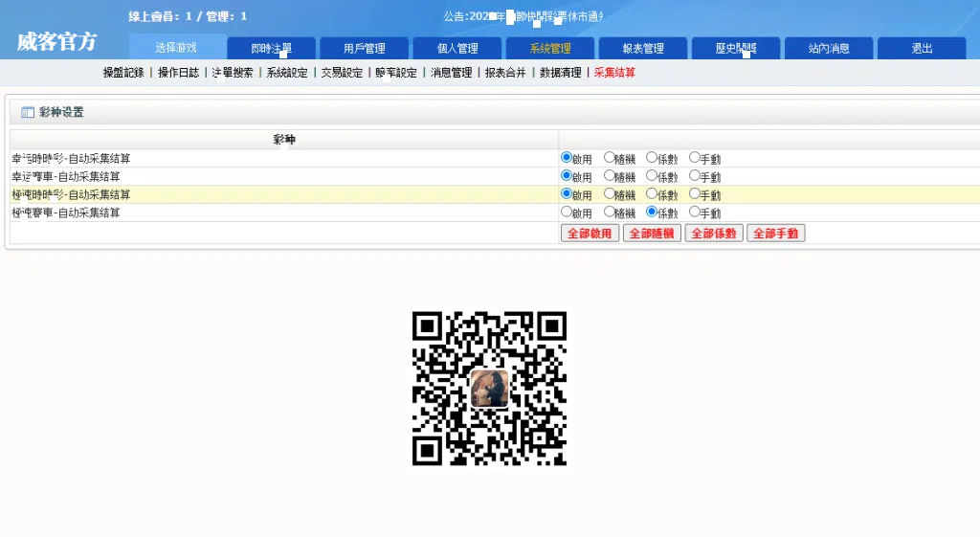Click the 全部啟用 button
Image resolution: width=980 pixels, height=537 pixels.
click(x=590, y=234)
